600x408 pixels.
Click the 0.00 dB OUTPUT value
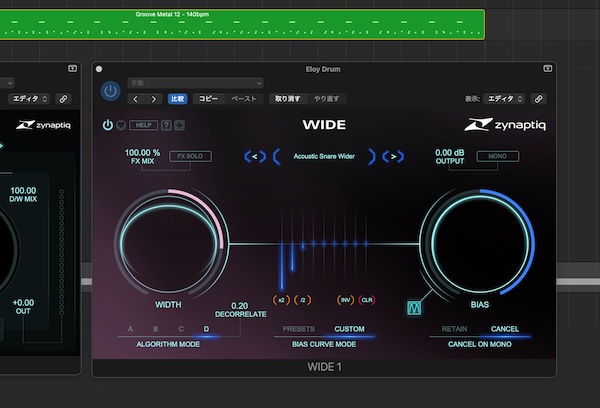450,153
